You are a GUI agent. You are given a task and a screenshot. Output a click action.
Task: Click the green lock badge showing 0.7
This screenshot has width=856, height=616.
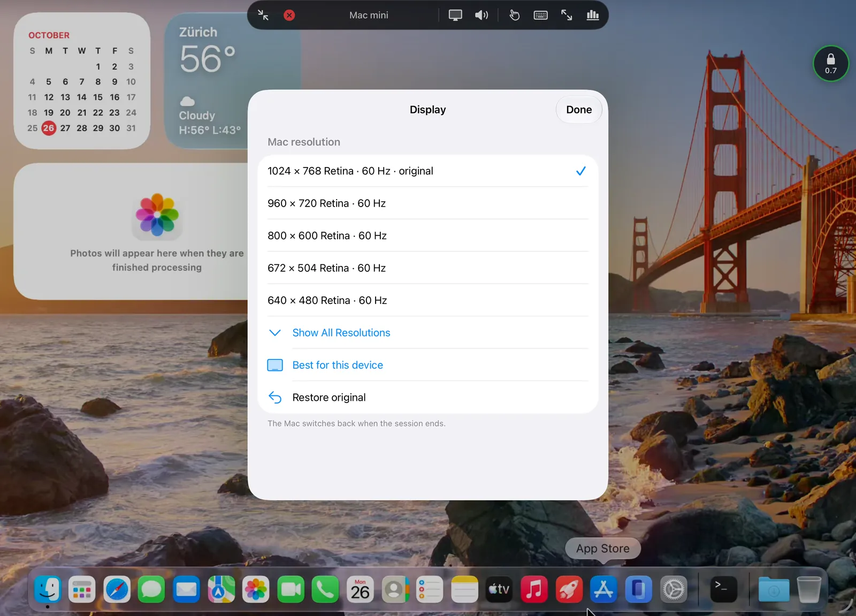point(831,64)
